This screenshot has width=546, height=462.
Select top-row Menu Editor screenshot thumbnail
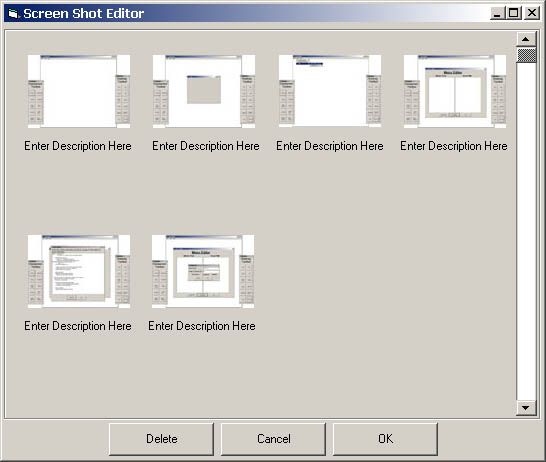[455, 91]
